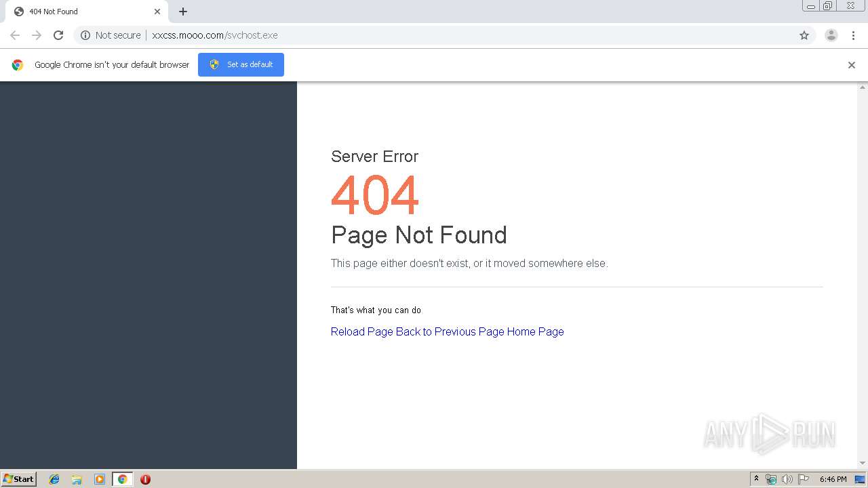View site information via Not secure icon
The height and width of the screenshot is (488, 868).
pyautogui.click(x=85, y=35)
